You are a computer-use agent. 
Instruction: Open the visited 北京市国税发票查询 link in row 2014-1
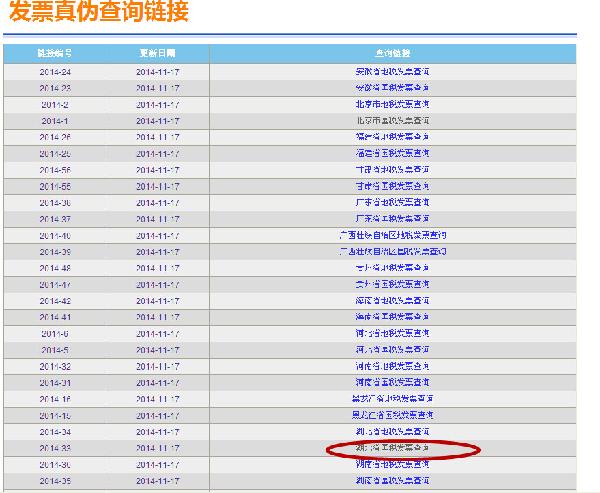(392, 121)
